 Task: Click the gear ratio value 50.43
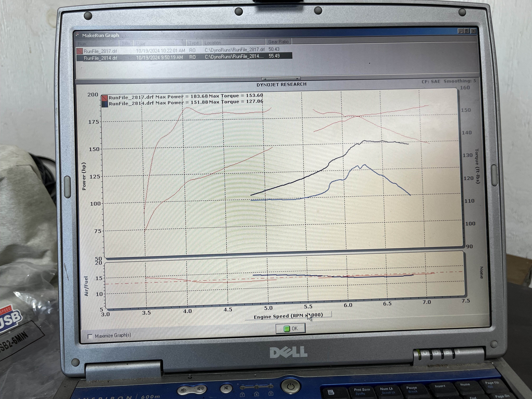pyautogui.click(x=274, y=49)
